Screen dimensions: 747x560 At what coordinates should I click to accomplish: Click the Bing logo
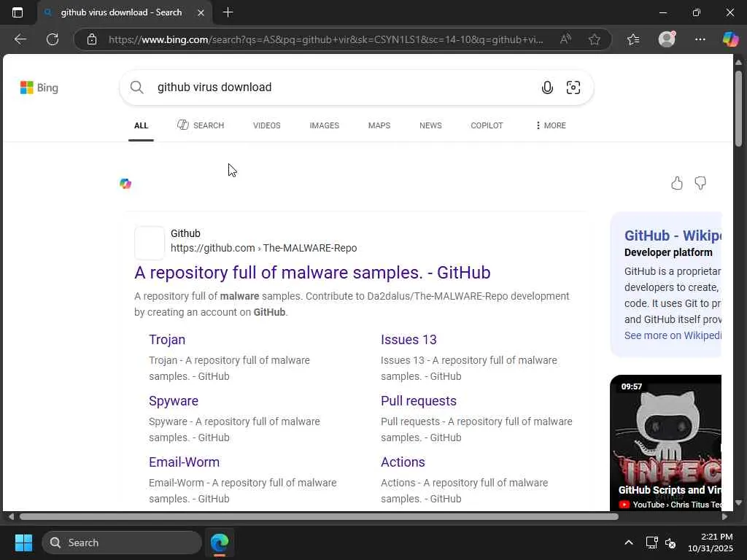(39, 87)
